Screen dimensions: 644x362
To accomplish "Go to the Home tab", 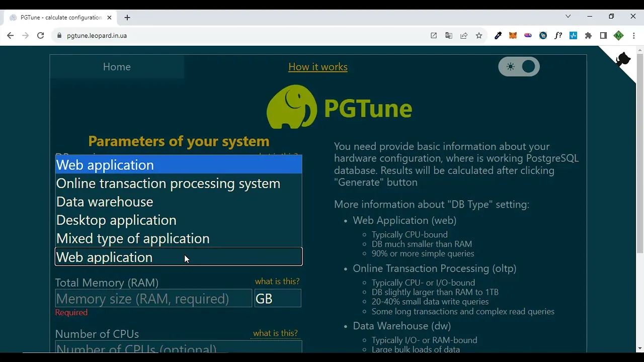I will click(x=117, y=67).
